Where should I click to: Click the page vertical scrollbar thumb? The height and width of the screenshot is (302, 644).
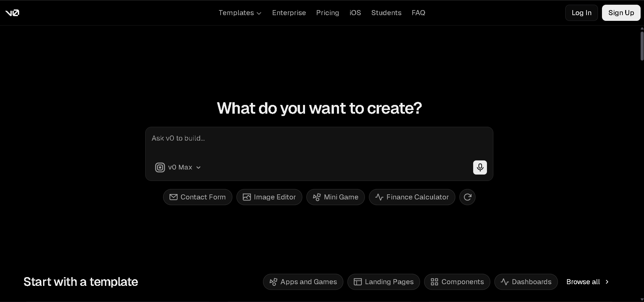(x=642, y=46)
